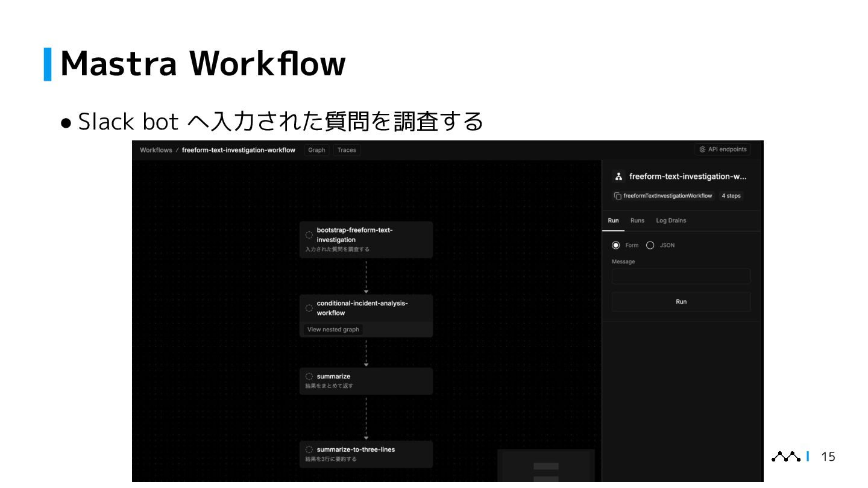Select the JSON radio option

[650, 245]
